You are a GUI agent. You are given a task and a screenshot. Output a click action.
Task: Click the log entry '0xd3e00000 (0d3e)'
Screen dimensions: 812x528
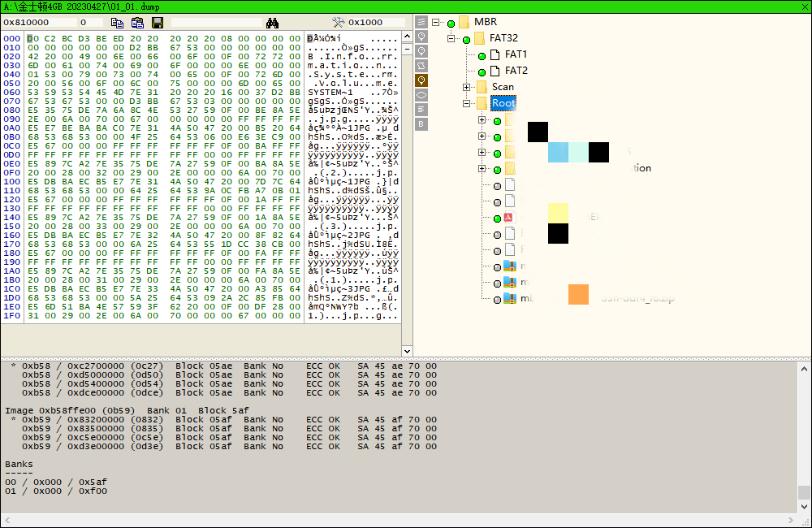(x=115, y=446)
